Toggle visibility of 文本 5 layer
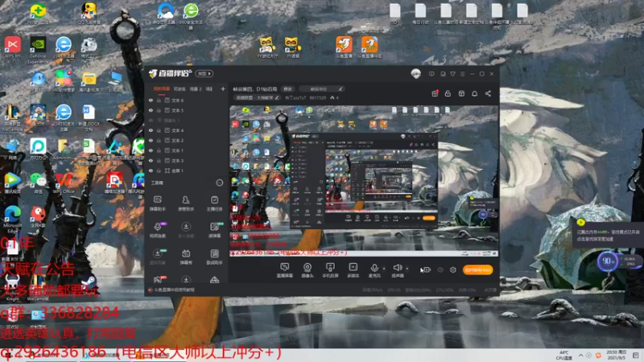 coord(151,110)
